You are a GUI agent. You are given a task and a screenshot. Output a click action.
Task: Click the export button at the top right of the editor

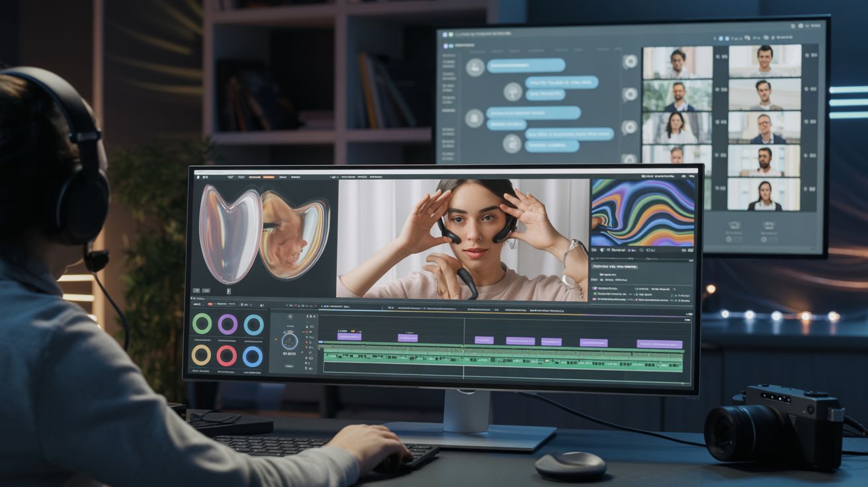pos(693,175)
